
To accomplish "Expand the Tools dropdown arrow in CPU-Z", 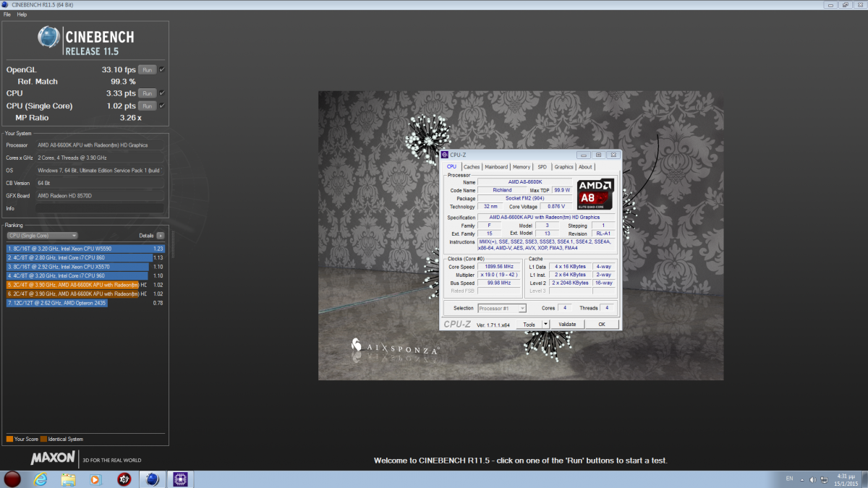I will point(546,325).
